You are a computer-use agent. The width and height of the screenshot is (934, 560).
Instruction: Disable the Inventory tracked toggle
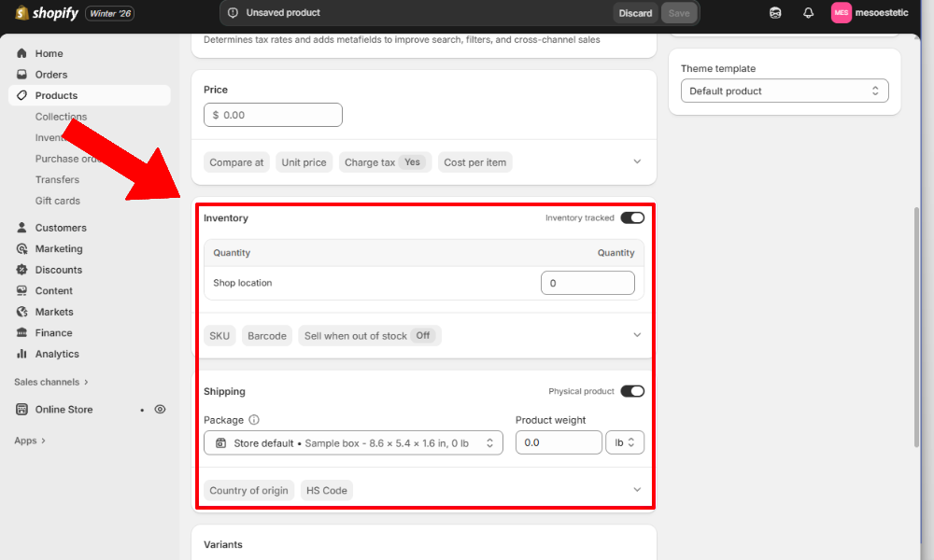632,217
